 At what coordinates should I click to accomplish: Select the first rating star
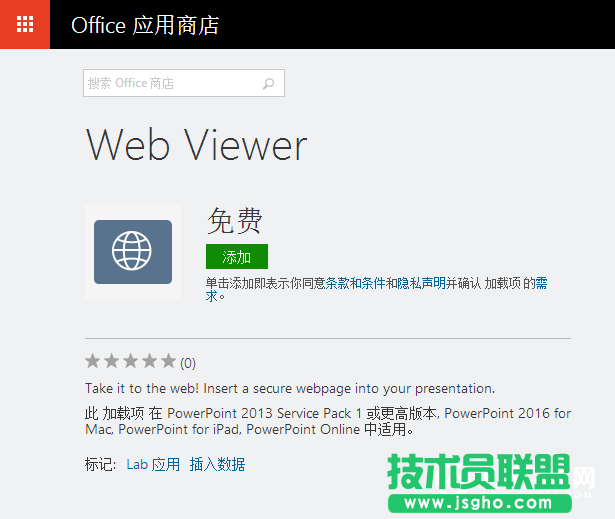[93, 361]
